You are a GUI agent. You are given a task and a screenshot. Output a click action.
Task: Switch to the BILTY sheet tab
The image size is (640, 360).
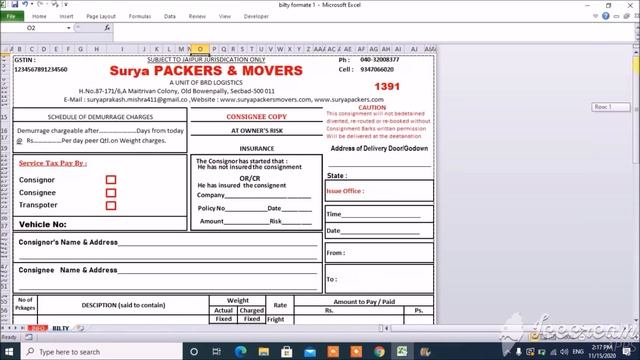pos(60,328)
